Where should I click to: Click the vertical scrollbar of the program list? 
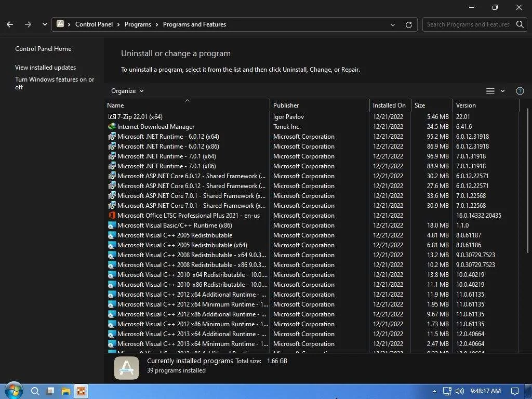(528, 180)
